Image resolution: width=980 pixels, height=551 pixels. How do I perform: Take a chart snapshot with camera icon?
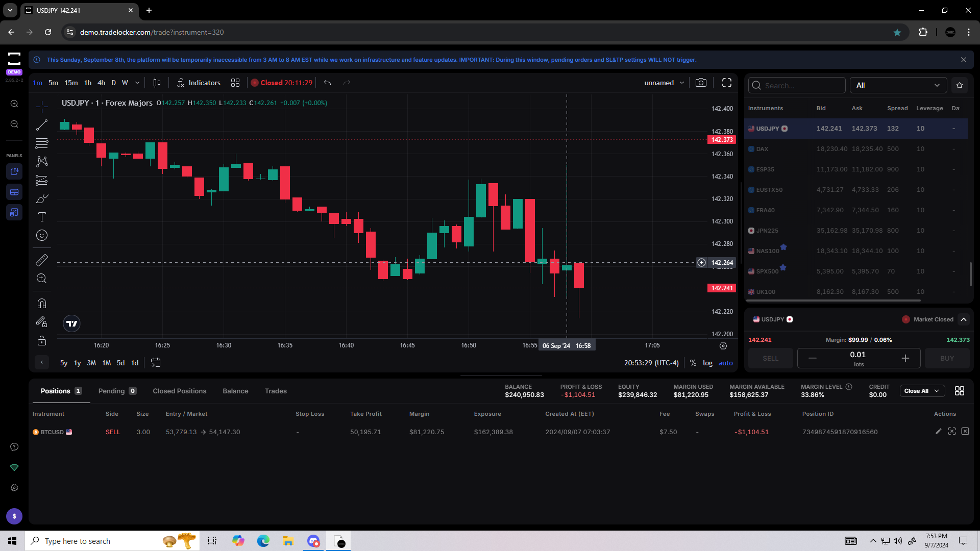pos(701,83)
